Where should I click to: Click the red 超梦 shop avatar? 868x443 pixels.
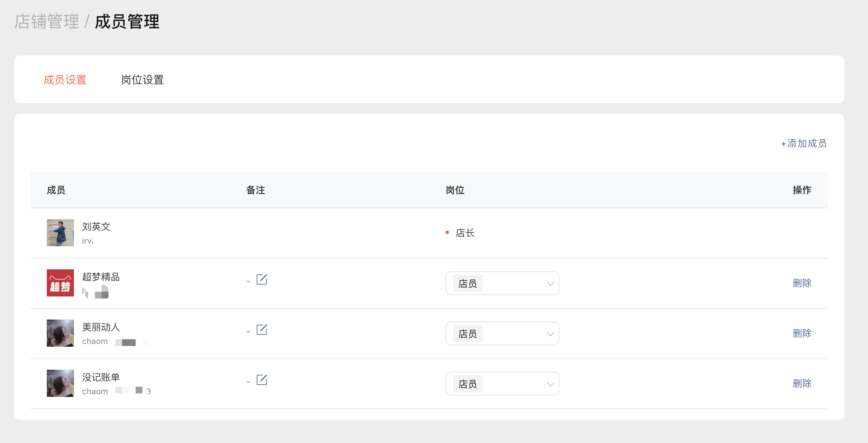pyautogui.click(x=60, y=283)
